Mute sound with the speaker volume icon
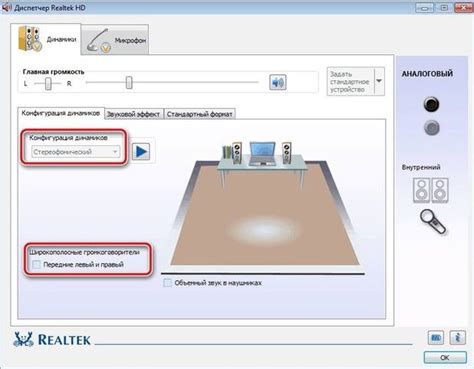 click(x=278, y=82)
